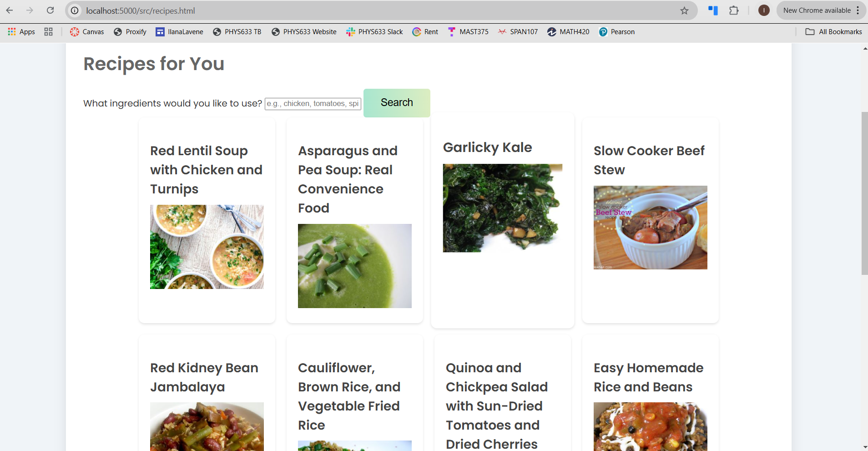Click the vertical page scrollbar thumb
Screen dimensions: 868x451
click(864, 193)
